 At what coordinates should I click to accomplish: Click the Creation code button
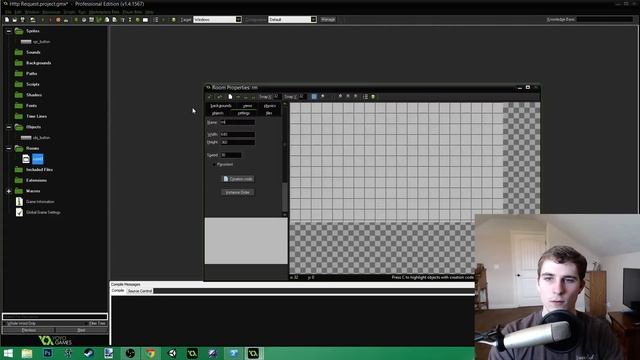pos(238,179)
